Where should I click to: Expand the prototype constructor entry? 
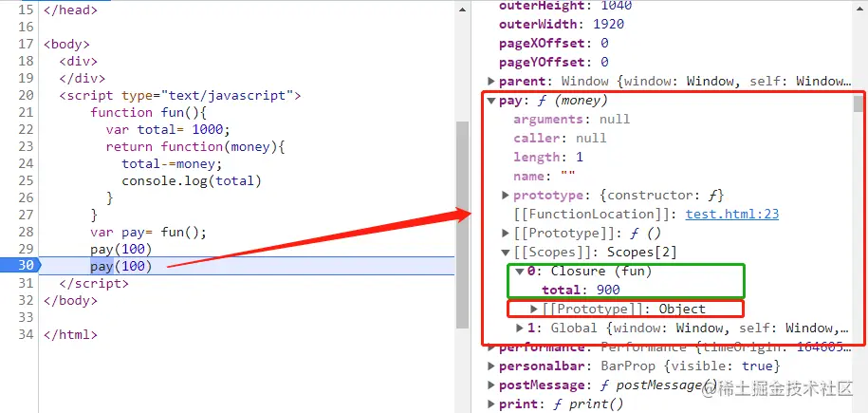tap(505, 196)
